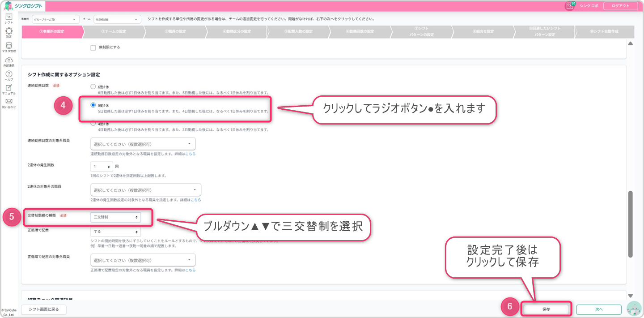Open the マニュアル notepad icon
This screenshot has height=318, width=644.
(8, 88)
